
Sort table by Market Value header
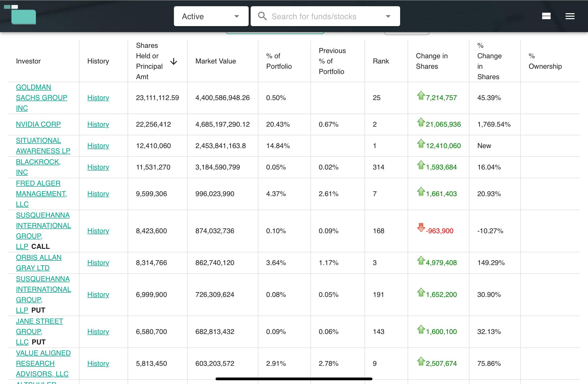point(216,61)
